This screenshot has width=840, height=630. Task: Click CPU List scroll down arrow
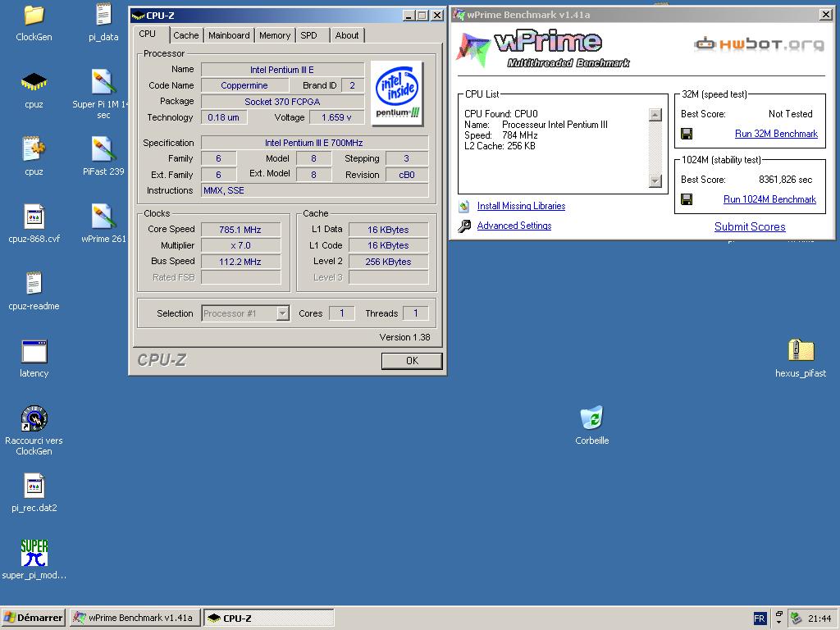(655, 181)
